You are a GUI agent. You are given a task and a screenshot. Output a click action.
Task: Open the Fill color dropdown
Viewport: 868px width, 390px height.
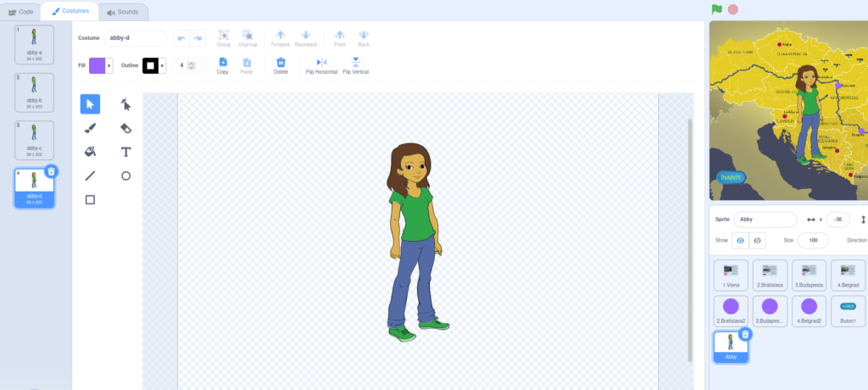point(109,66)
